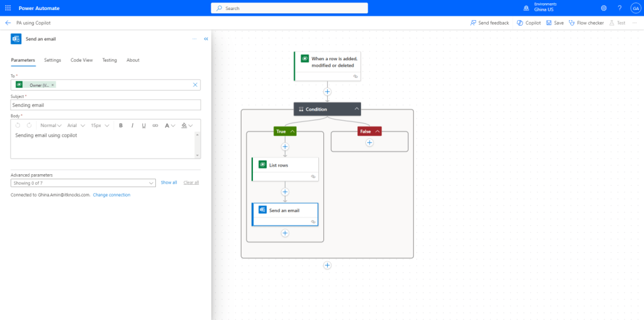The image size is (644, 320).
Task: Open the font color picker
Action: point(170,126)
